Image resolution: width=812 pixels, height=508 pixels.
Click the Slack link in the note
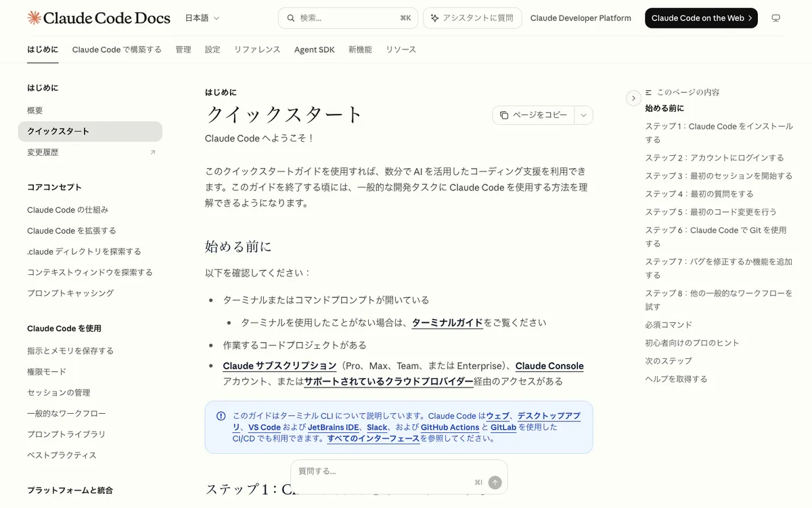[x=377, y=427]
